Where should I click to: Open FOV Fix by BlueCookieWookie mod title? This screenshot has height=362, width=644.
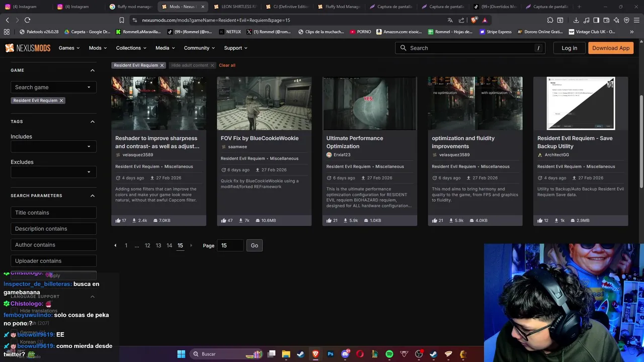coord(260,138)
